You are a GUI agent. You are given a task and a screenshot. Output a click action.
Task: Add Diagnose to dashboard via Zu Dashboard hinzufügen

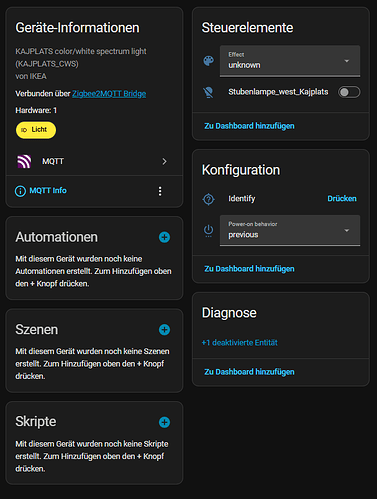(249, 372)
